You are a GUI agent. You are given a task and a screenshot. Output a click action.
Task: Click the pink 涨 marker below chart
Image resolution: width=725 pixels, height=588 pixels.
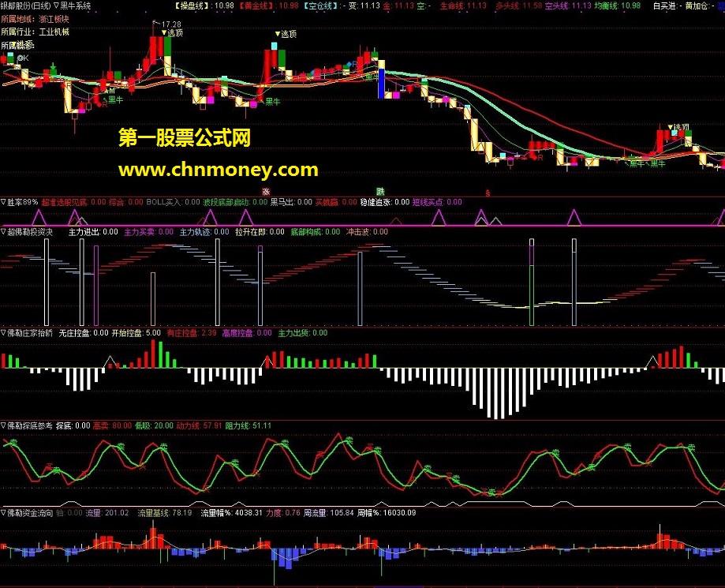(266, 192)
